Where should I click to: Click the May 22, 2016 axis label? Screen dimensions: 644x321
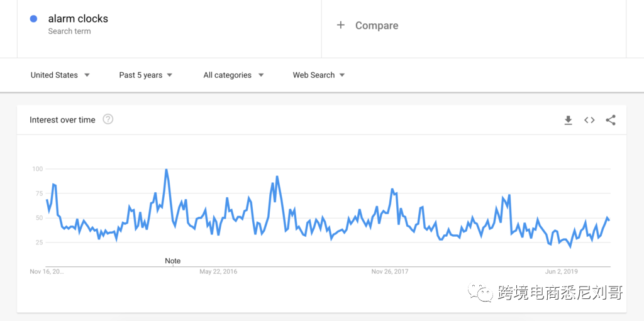[218, 272]
